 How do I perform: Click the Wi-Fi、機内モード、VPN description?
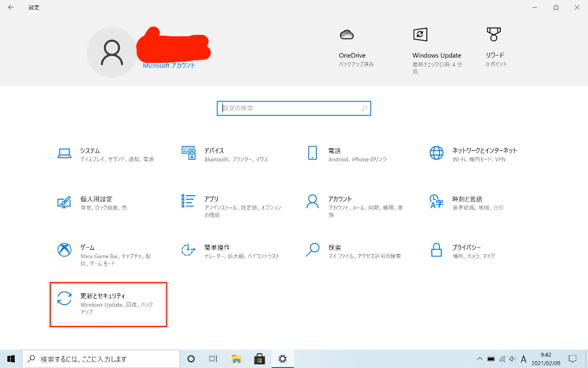tap(479, 159)
